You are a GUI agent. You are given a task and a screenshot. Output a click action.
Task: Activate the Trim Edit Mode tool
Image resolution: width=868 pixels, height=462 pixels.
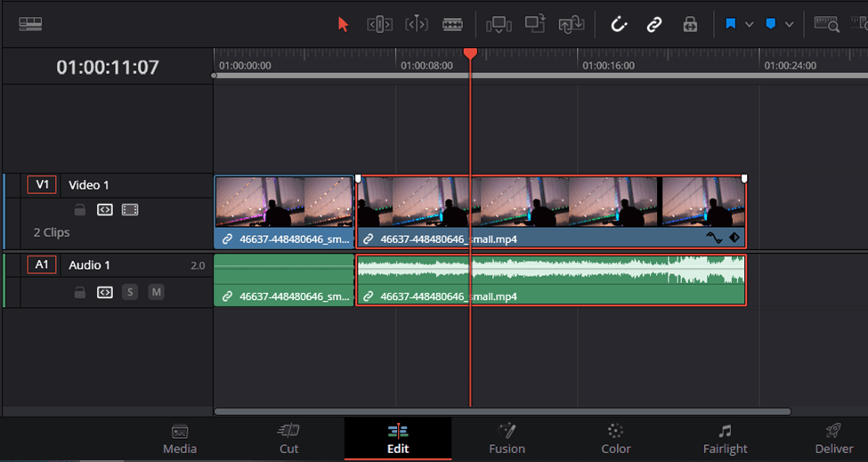pos(380,24)
